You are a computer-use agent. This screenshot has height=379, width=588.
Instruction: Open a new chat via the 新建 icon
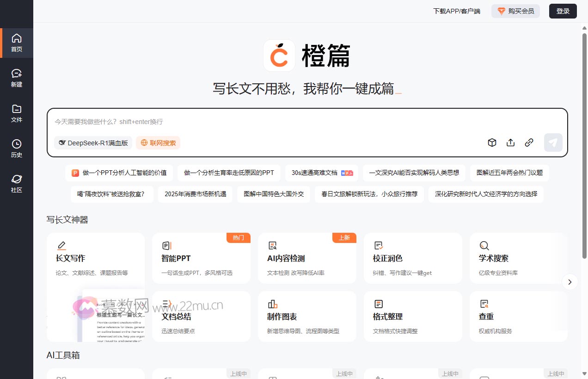[x=17, y=78]
